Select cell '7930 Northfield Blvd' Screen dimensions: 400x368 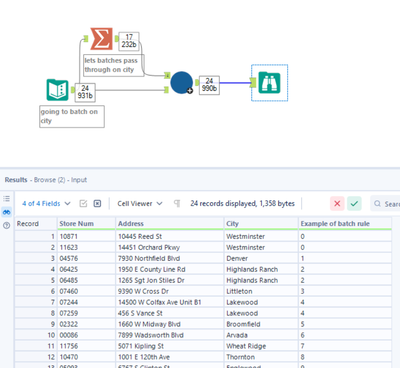click(170, 258)
